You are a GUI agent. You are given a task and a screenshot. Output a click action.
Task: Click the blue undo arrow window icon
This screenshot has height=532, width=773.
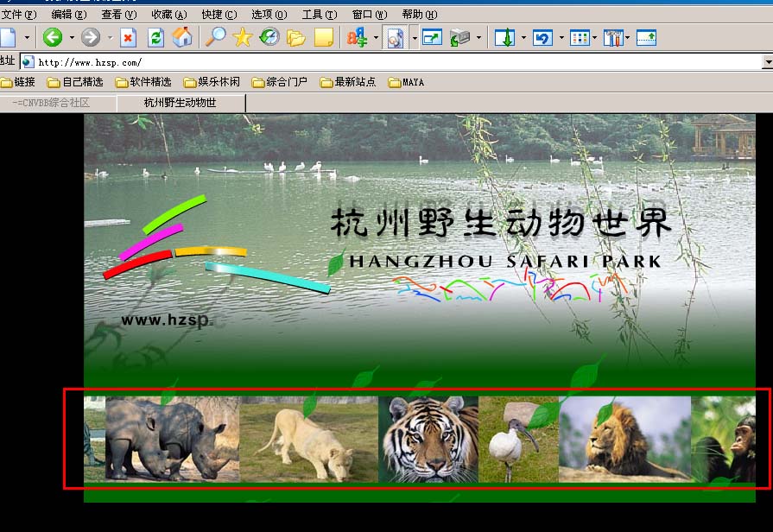click(x=542, y=37)
